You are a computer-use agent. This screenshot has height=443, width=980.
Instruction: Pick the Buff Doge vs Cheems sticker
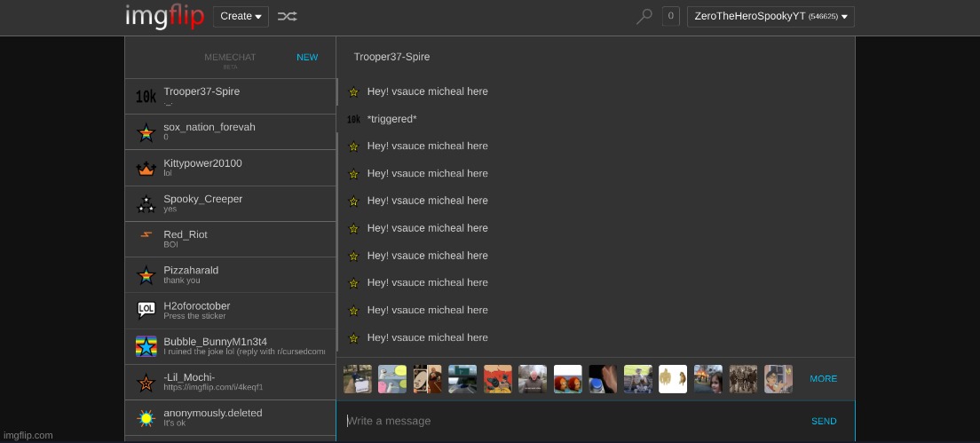pyautogui.click(x=673, y=379)
